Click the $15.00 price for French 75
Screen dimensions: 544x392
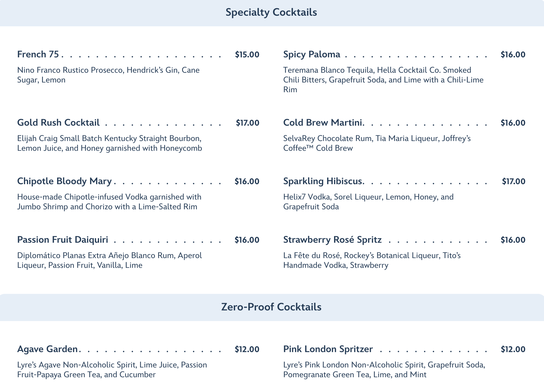(247, 55)
